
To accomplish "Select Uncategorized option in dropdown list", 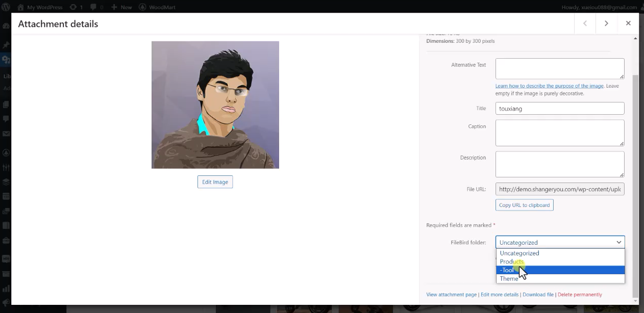I will 519,253.
